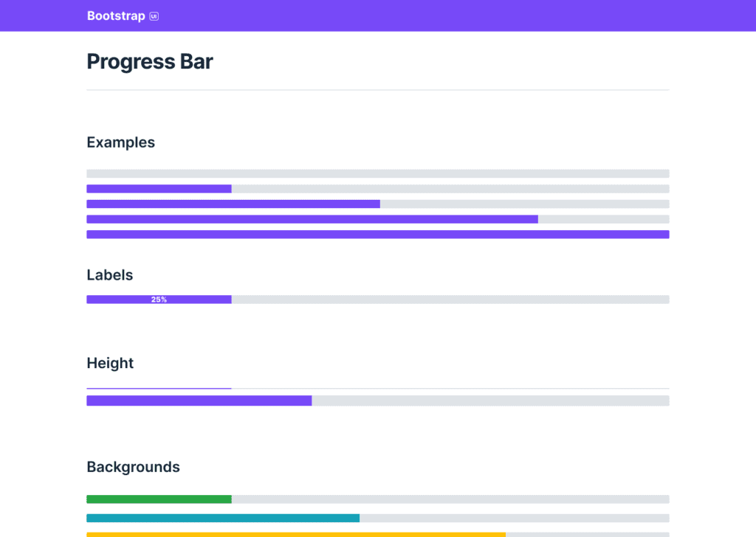Click the Examples section heading
This screenshot has width=756, height=537.
[x=121, y=142]
